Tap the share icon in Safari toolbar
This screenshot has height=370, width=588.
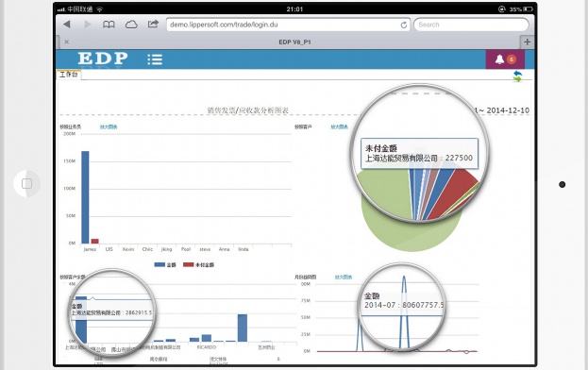pos(153,24)
